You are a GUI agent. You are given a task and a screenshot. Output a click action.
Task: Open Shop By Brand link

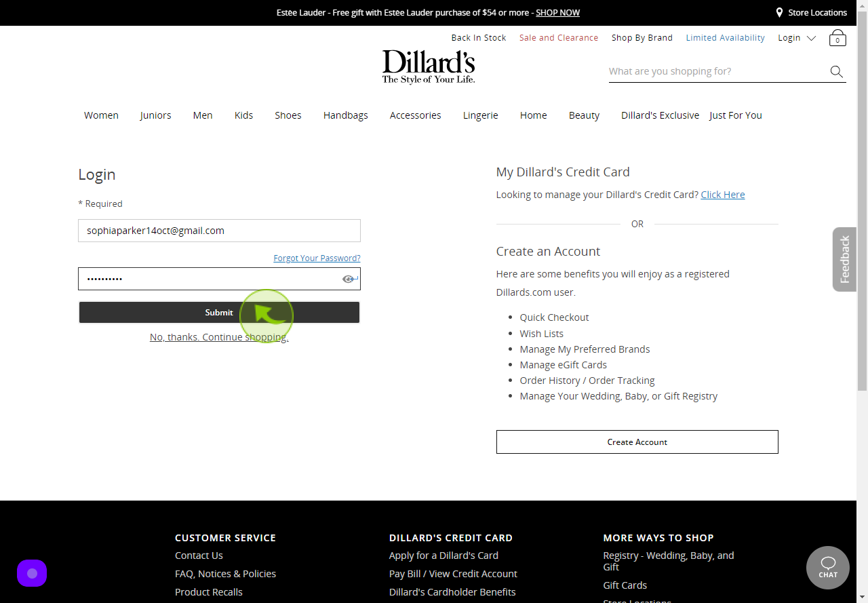642,38
